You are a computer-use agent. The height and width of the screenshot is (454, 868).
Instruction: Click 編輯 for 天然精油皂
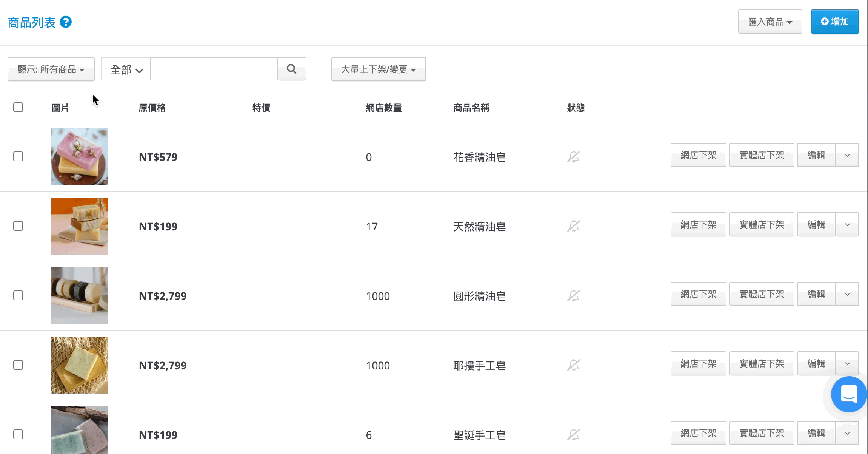(816, 224)
